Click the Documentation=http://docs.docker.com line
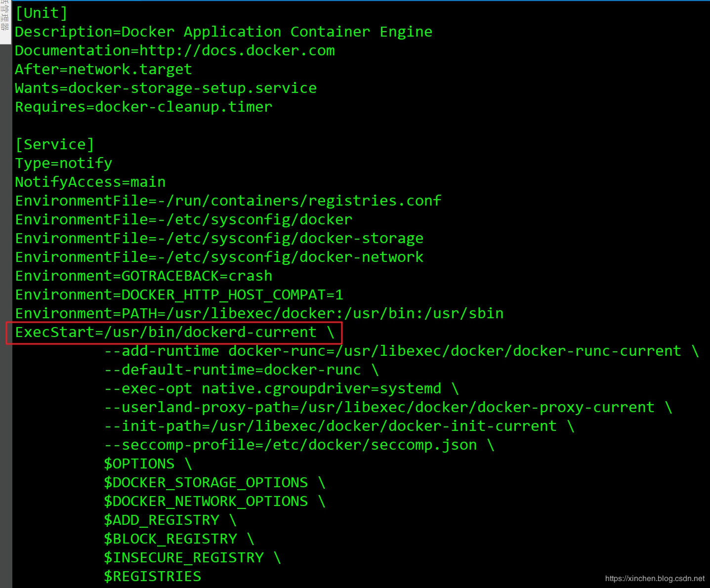The height and width of the screenshot is (588, 710). click(x=175, y=51)
